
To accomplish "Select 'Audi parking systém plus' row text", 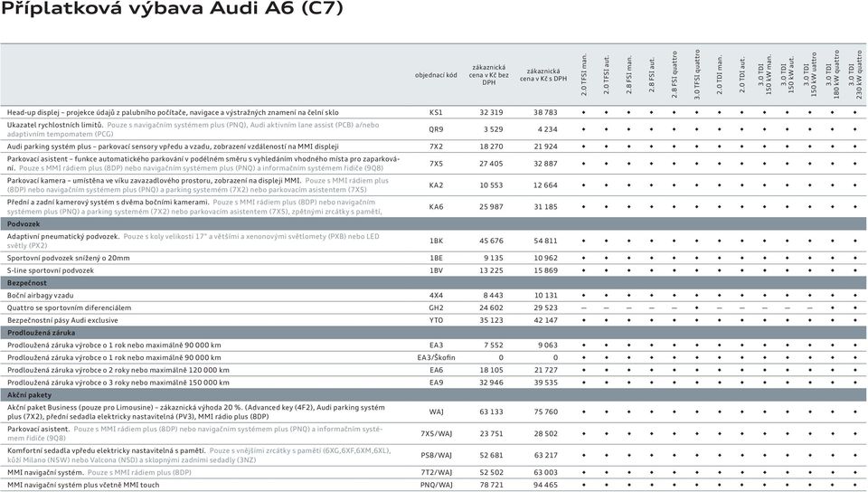I will 173,147.
